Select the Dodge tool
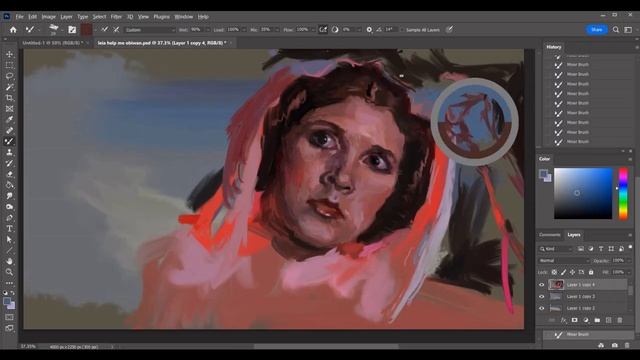The image size is (640, 360). [9, 207]
